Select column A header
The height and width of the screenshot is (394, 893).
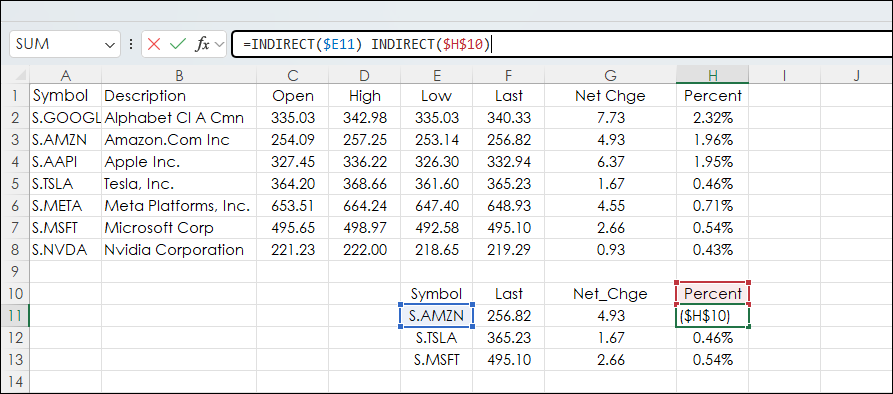65,75
